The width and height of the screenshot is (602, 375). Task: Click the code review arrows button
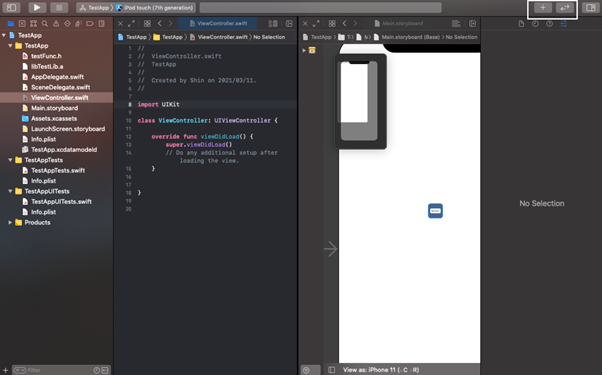click(x=565, y=8)
